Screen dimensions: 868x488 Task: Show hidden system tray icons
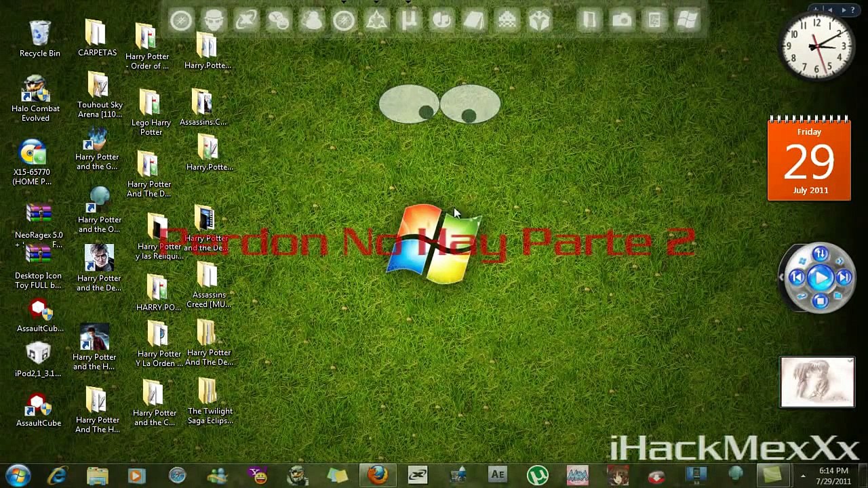pyautogui.click(x=803, y=476)
